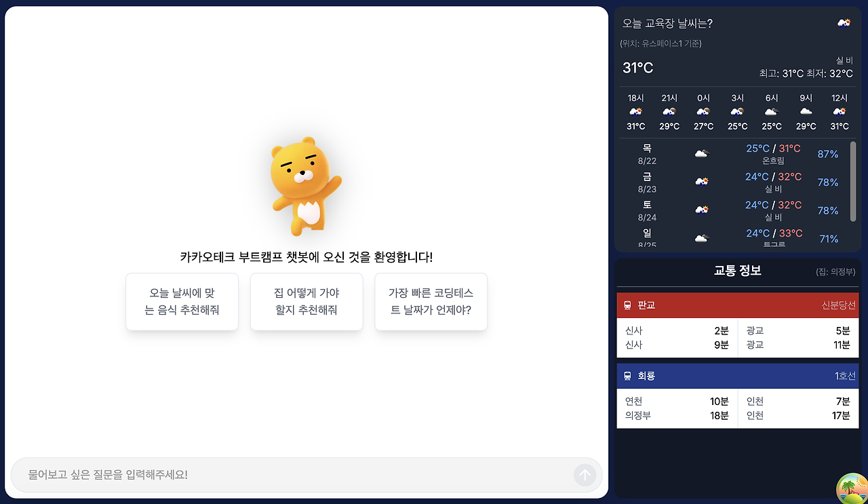This screenshot has height=504, width=868.
Task: Click the 의정부 18분 arrival entry
Action: (677, 415)
